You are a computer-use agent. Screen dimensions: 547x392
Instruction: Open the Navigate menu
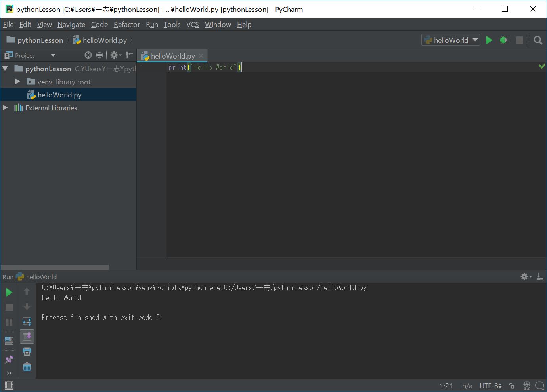point(71,25)
